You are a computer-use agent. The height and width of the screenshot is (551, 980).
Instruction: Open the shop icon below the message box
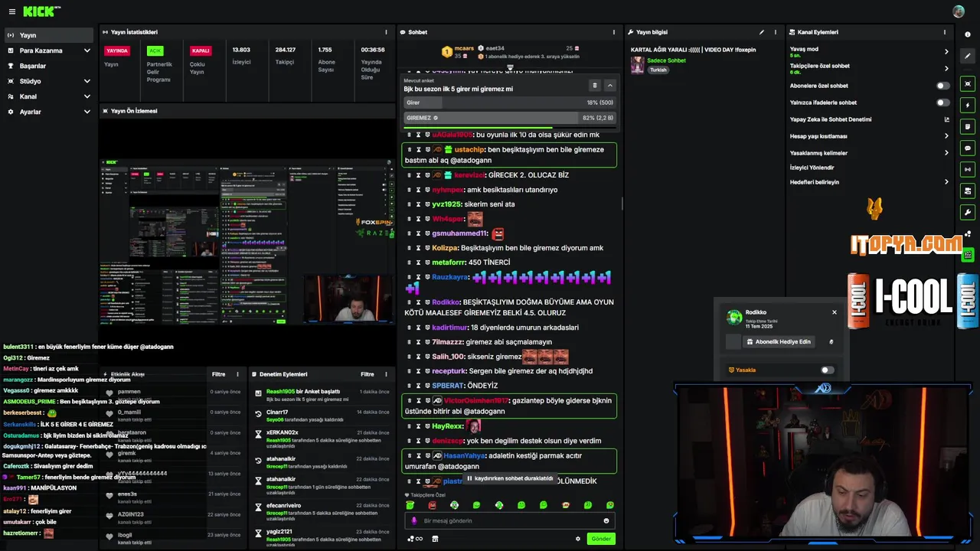[x=435, y=539]
